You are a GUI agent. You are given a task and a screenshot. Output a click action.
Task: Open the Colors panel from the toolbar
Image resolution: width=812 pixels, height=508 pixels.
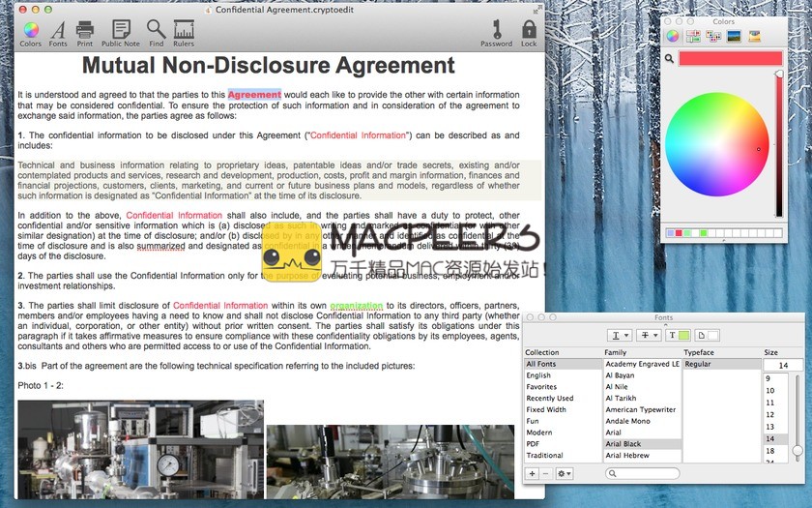click(31, 34)
